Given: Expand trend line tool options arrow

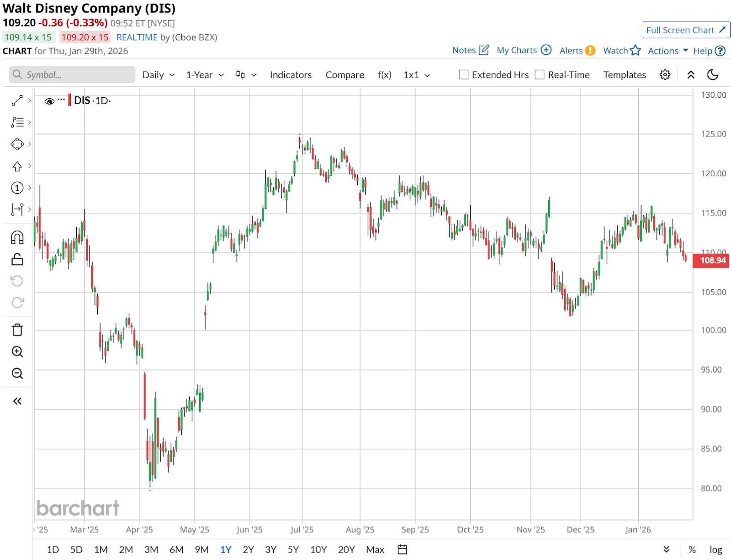Looking at the screenshot, I should coord(30,100).
